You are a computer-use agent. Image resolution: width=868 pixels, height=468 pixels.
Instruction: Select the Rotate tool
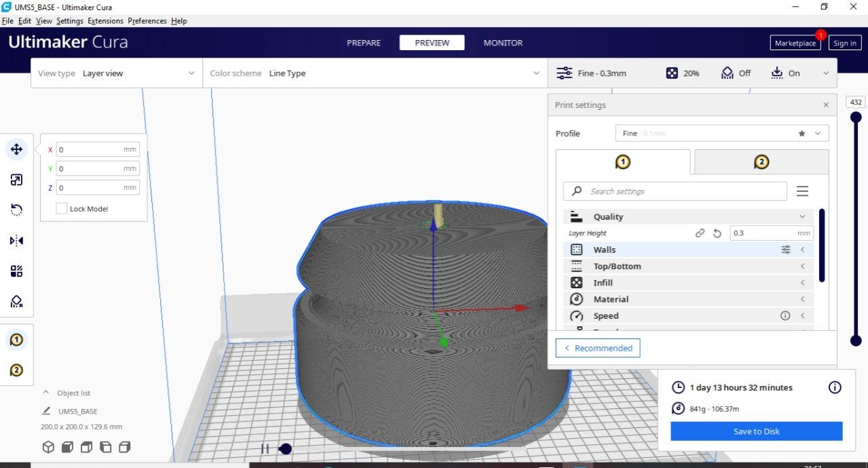click(x=17, y=210)
